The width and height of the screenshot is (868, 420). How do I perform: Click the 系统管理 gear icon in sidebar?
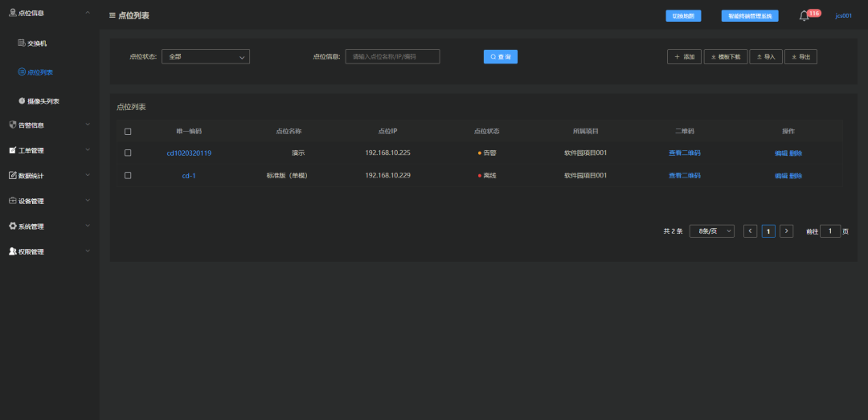tap(13, 226)
